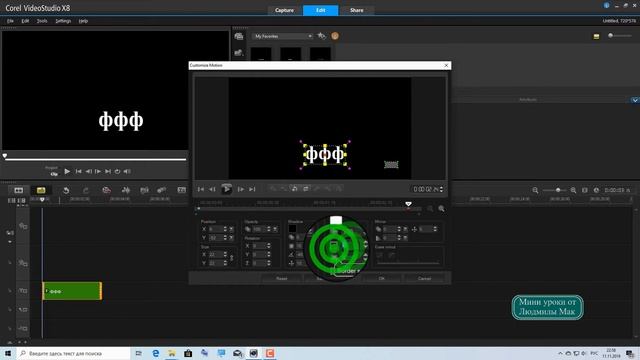
Task: Expand the library options panel arrow
Action: click(x=635, y=100)
